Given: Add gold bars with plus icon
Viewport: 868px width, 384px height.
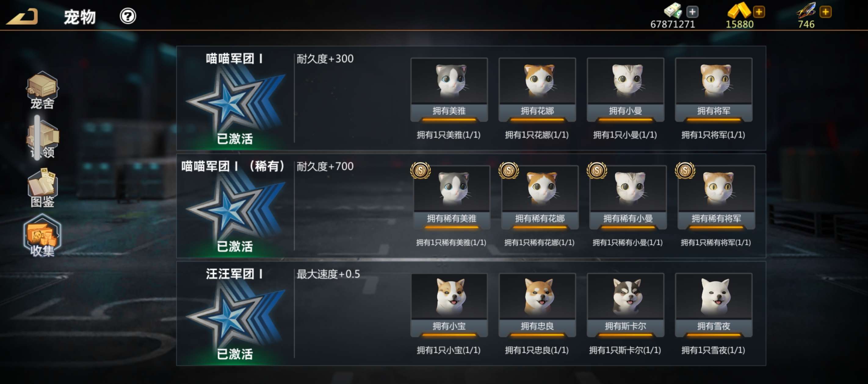Looking at the screenshot, I should coord(759,12).
